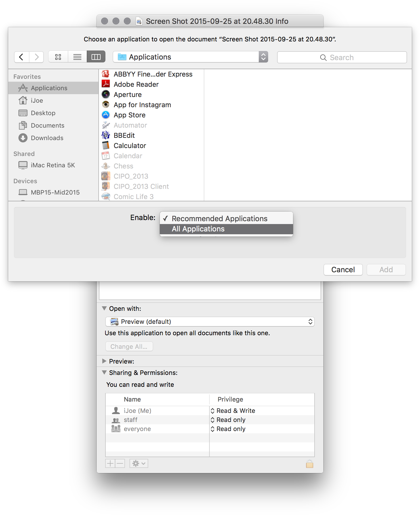Switch to icon view
This screenshot has width=420, height=515.
tap(58, 57)
